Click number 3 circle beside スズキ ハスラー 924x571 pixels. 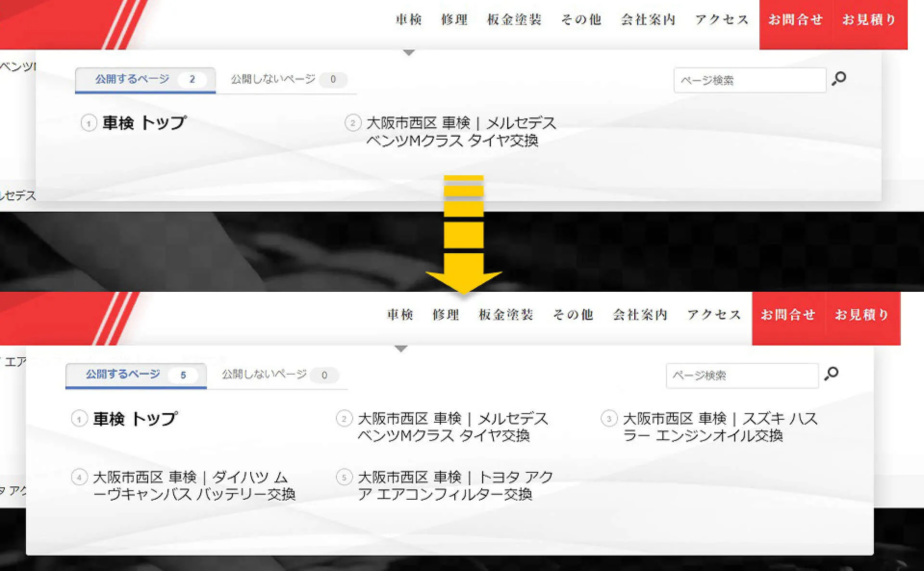(x=609, y=418)
